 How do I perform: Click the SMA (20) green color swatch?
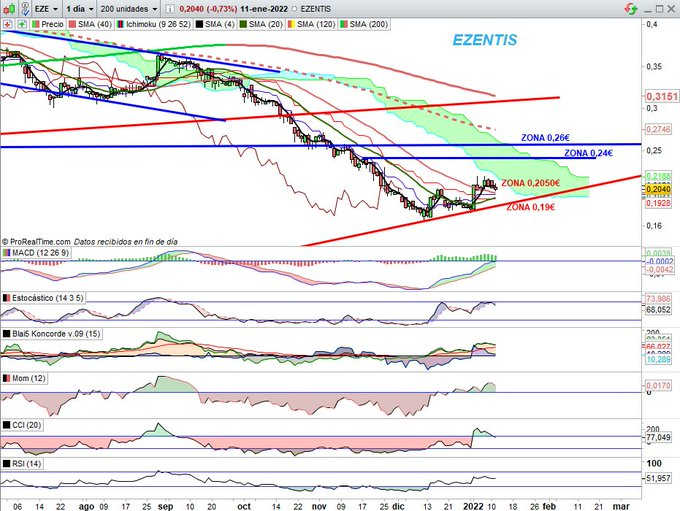pyautogui.click(x=243, y=24)
